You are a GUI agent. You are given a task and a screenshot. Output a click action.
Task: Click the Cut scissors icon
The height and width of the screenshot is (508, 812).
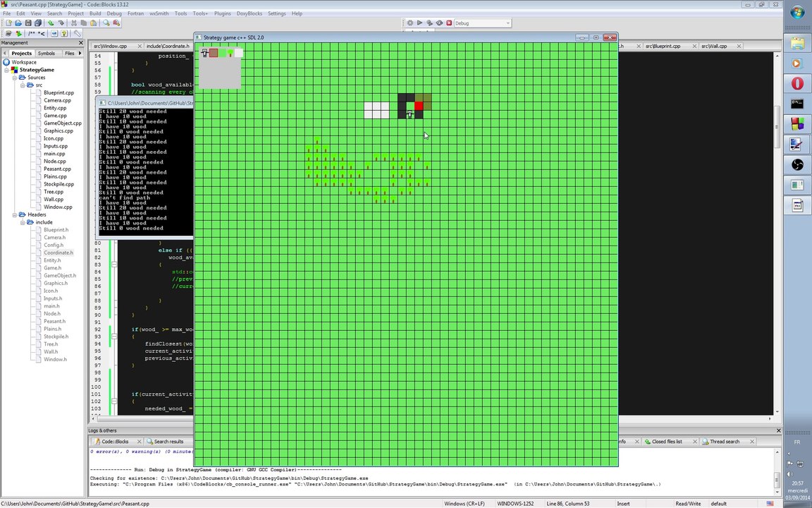point(74,23)
